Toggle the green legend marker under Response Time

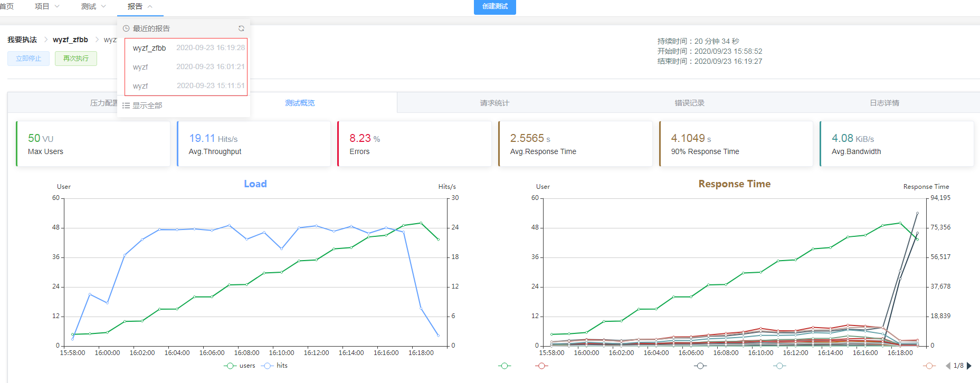coord(505,366)
